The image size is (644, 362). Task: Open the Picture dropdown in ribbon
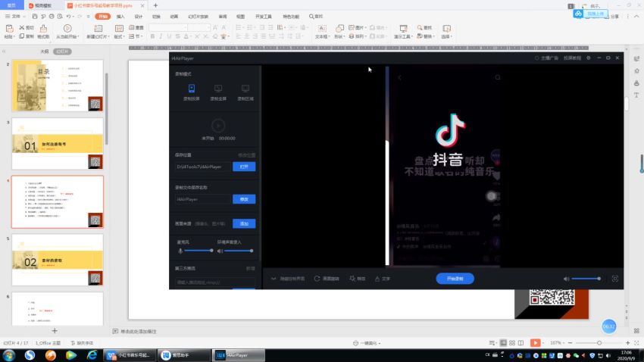(x=357, y=27)
